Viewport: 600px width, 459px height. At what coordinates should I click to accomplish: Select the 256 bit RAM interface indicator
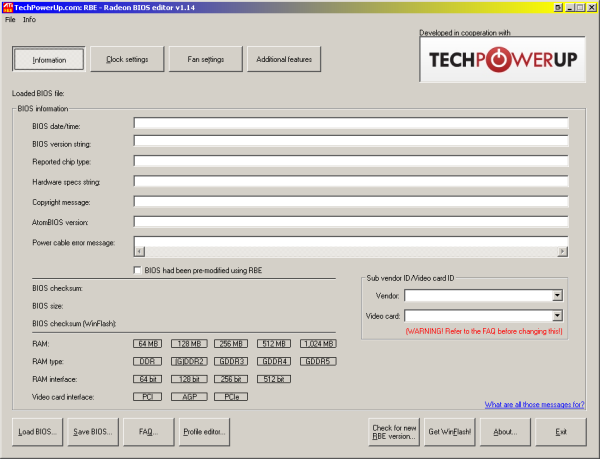tap(231, 379)
